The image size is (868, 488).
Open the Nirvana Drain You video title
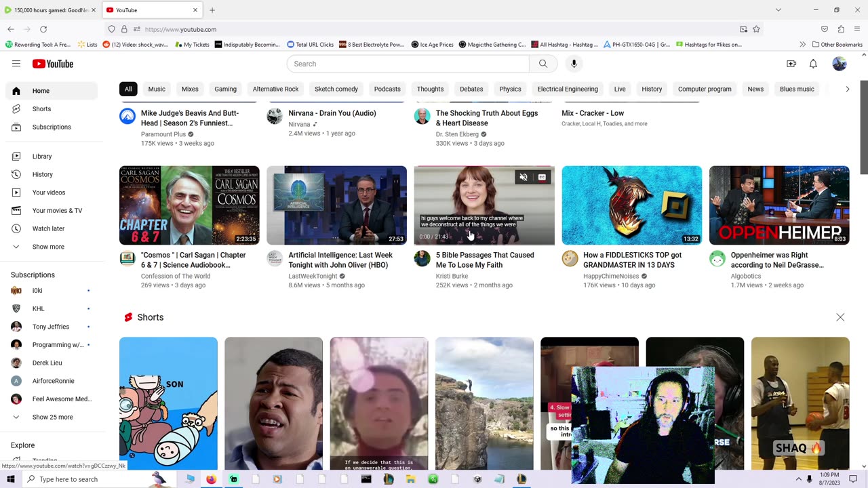[x=332, y=113]
